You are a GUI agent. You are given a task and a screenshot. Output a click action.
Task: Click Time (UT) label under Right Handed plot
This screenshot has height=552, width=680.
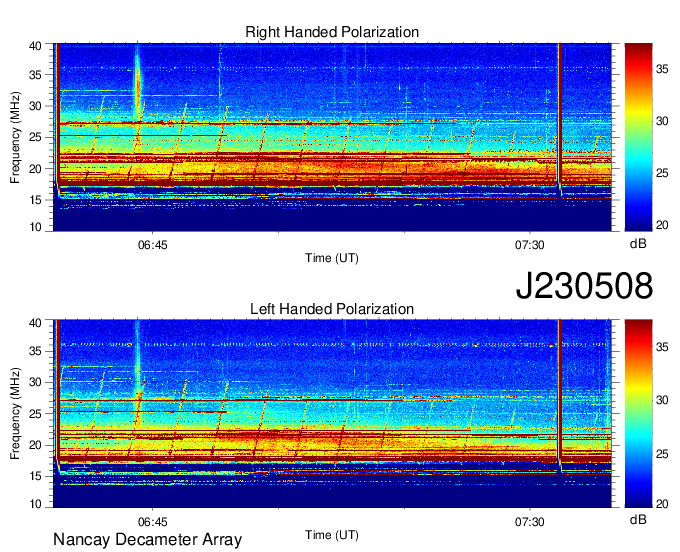click(332, 258)
